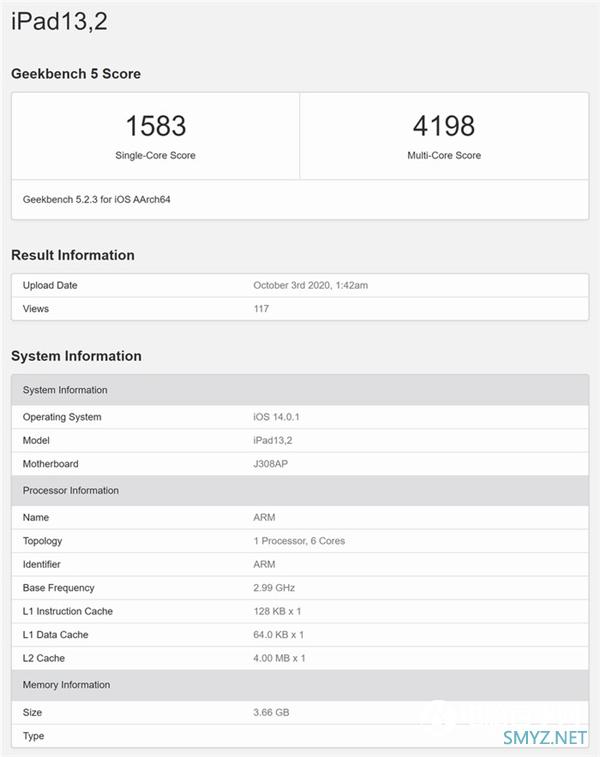Select the ARM value in Name row
Image resolution: width=600 pixels, height=757 pixels.
(x=264, y=518)
